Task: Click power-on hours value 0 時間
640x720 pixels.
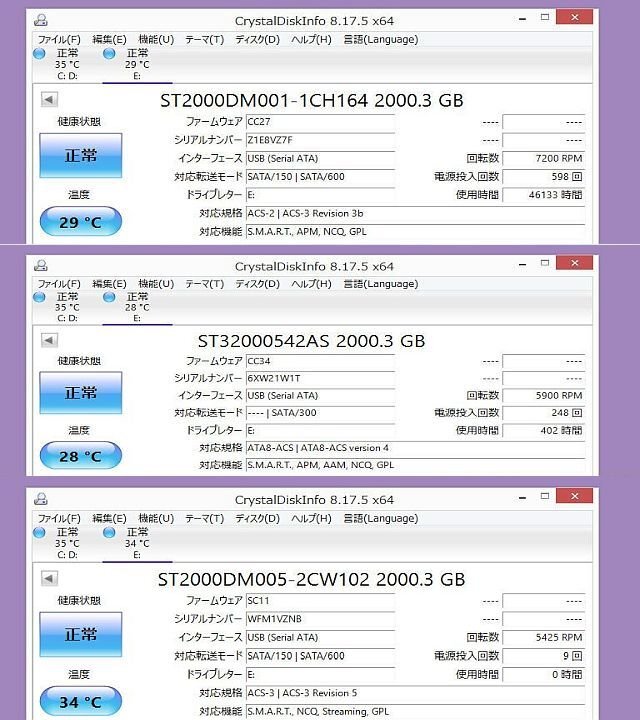Action: (544, 675)
